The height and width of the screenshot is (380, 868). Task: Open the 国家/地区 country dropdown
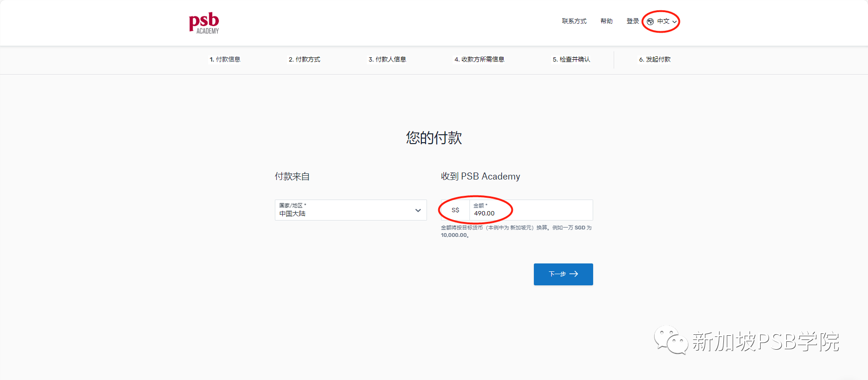[x=350, y=210]
